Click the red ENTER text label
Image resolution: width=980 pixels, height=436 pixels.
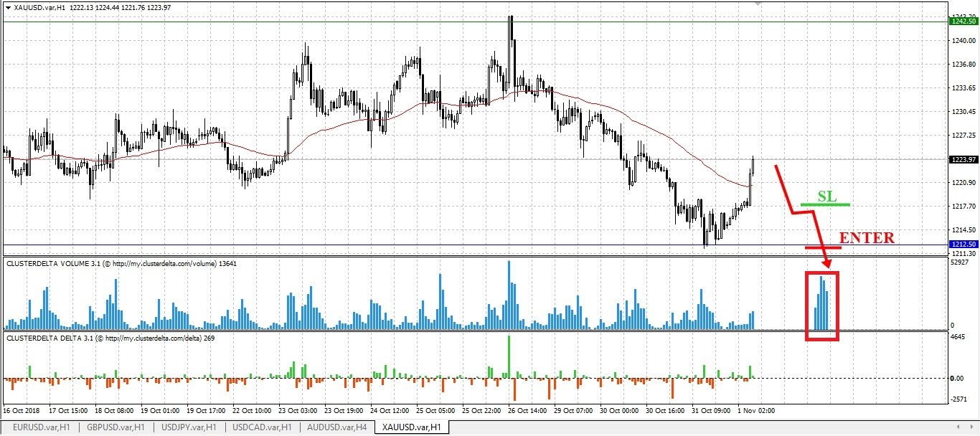point(867,238)
